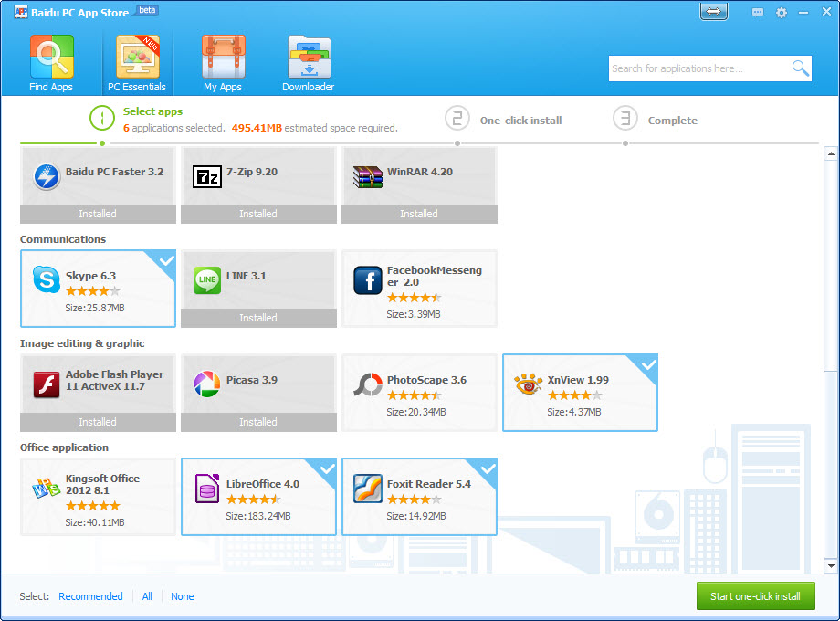Open the My Apps briefcase icon
The width and height of the screenshot is (840, 621).
[x=223, y=57]
